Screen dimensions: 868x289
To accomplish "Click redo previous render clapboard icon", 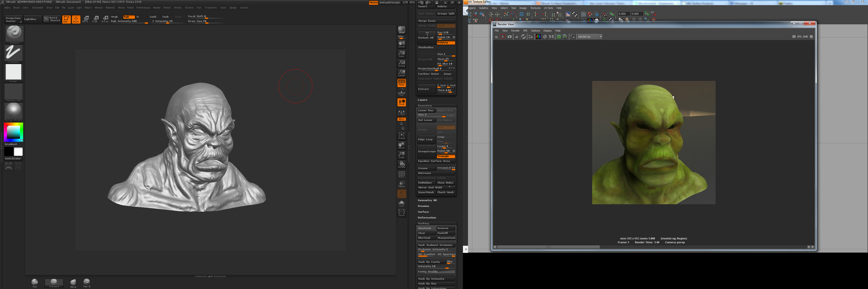I will coord(496,37).
